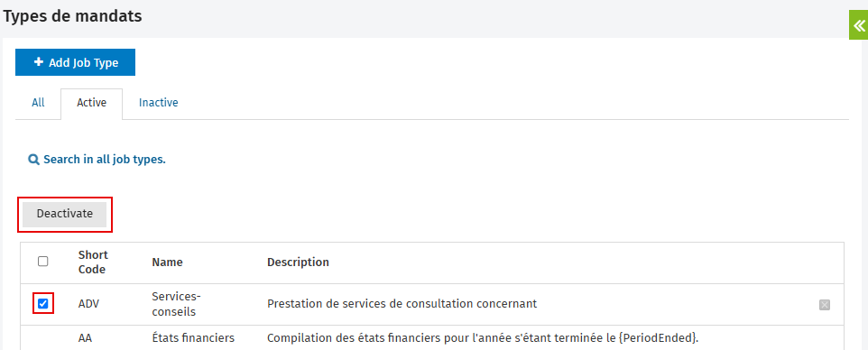Toggle the select-all checkbox in table header
The width and height of the screenshot is (868, 350).
click(x=42, y=262)
